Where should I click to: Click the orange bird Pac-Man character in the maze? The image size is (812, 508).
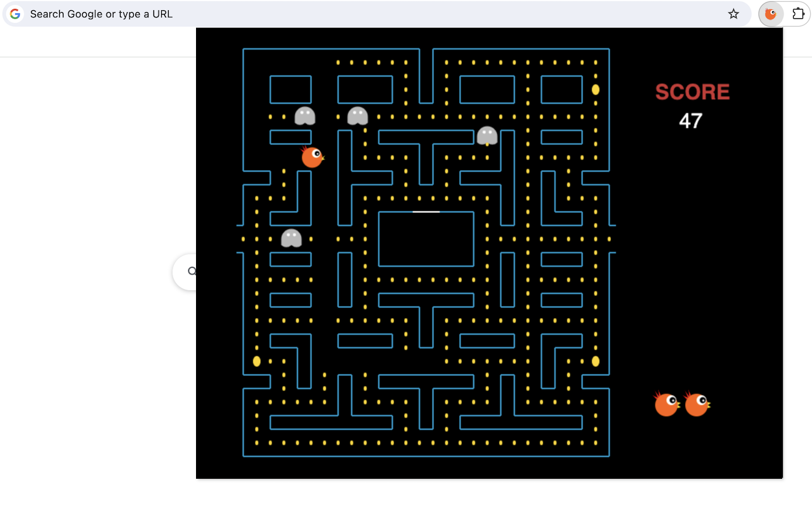coord(311,157)
